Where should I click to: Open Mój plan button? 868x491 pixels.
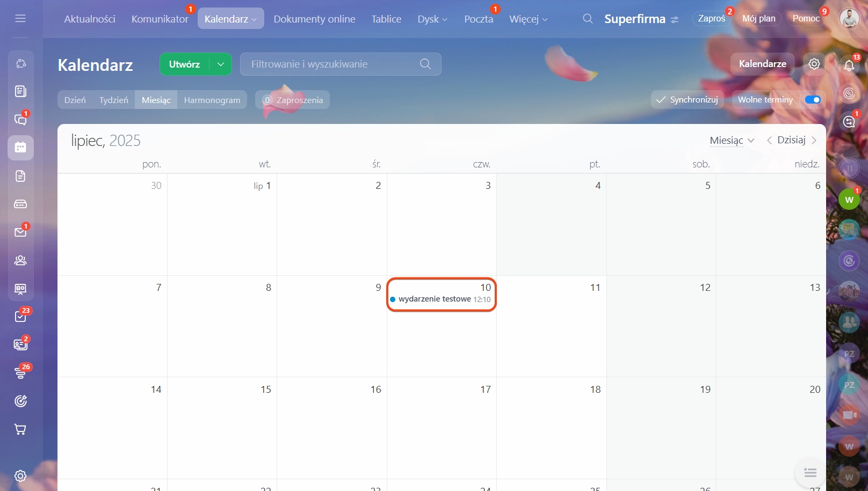tap(758, 19)
